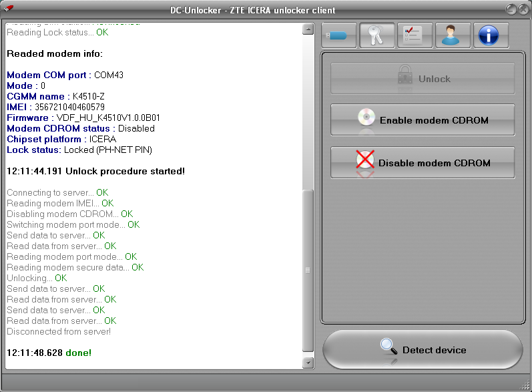Click the 'Modem COM port : COM43' line
Viewport: 532px width, 392px height.
(x=65, y=75)
